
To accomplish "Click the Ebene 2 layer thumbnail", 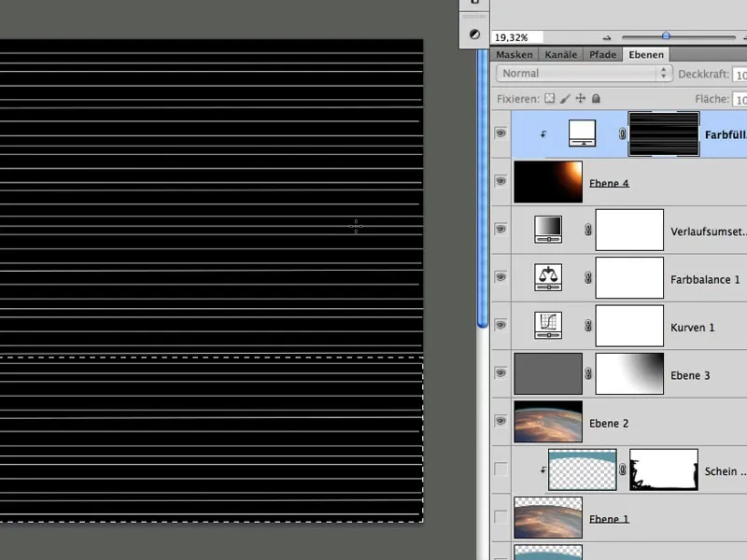I will click(548, 422).
